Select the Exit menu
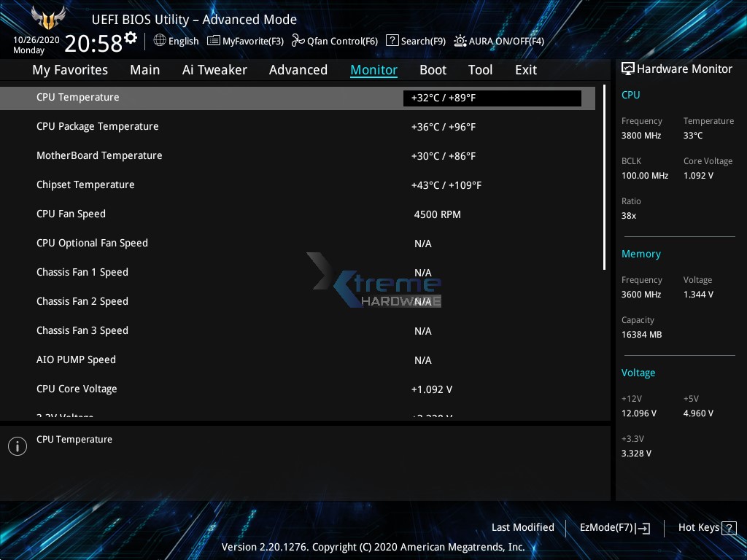 [525, 69]
